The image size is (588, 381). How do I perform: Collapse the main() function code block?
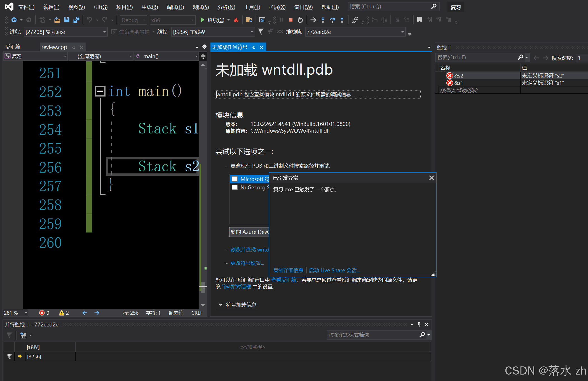tap(100, 91)
